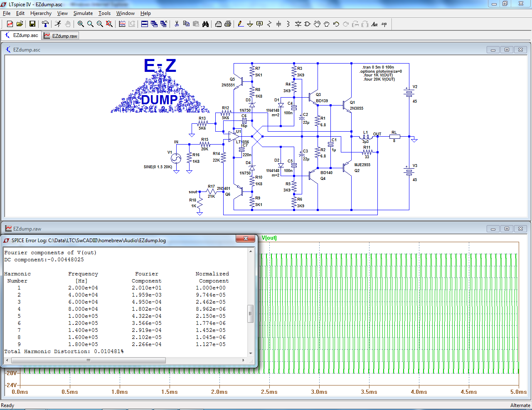
Task: Click the .tran 0 5m 0 100n directive
Action: pyautogui.click(x=378, y=67)
